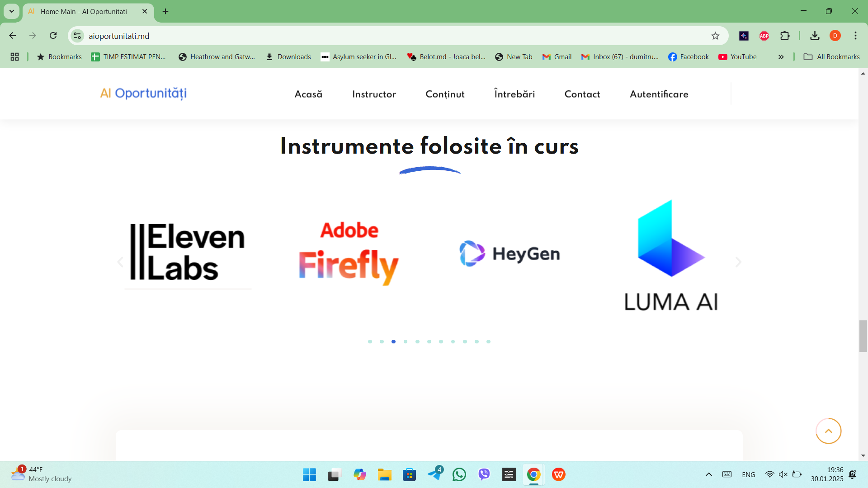Select the last carousel pagination dot

point(488,342)
